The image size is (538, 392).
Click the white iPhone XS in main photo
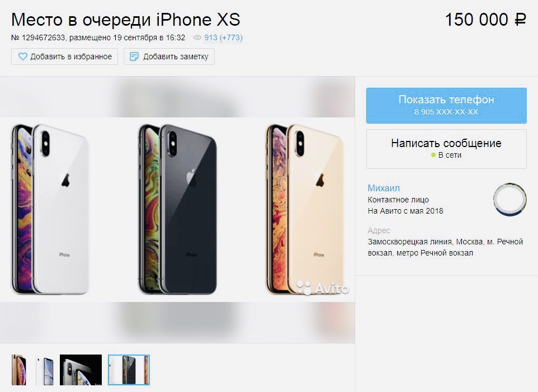tap(50, 209)
